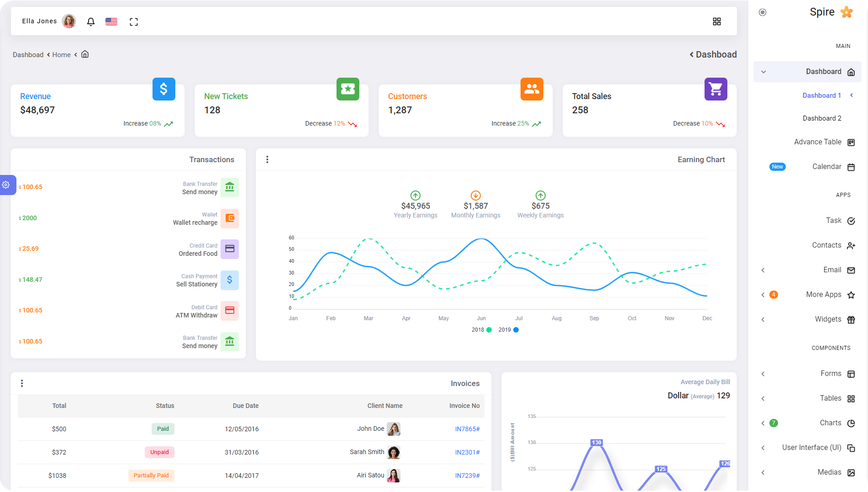Open Earning Chart three-dot options menu

click(267, 159)
